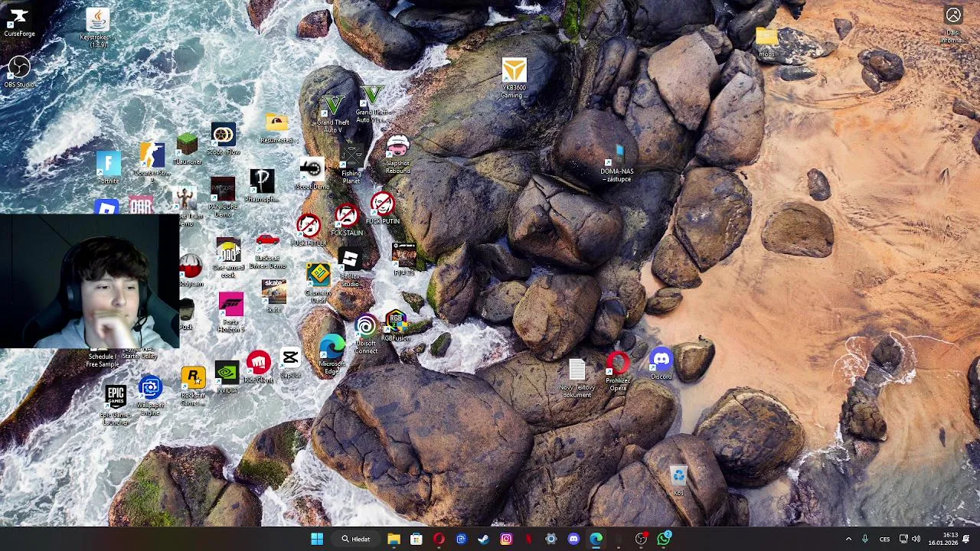Select the TLauncher Minecraft block icon
980x551 pixels.
pos(187,149)
